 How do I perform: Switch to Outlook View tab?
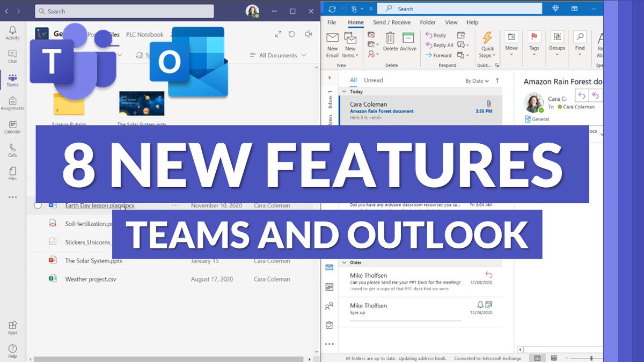(451, 23)
